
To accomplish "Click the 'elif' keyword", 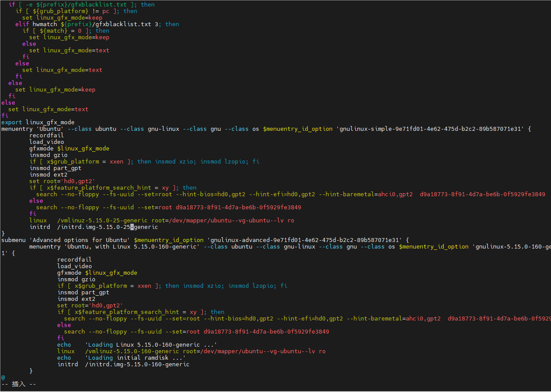I will 22,24.
